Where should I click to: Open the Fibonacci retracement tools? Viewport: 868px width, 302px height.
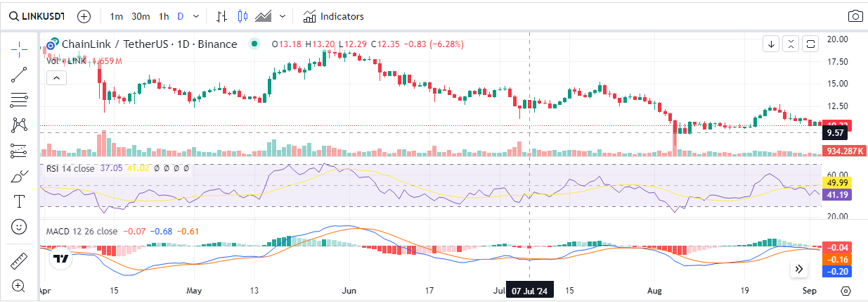(x=19, y=99)
